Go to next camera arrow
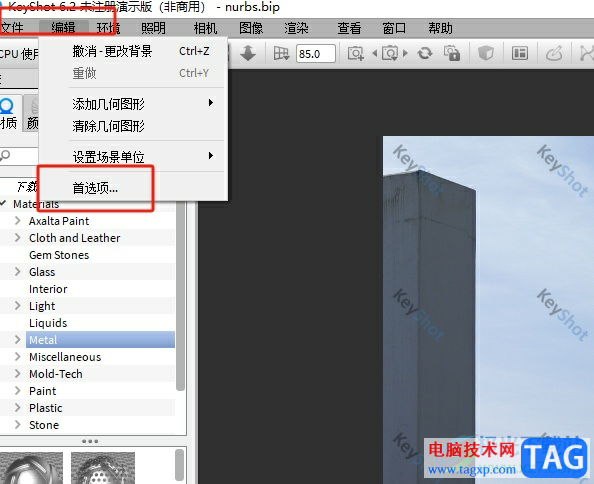The width and height of the screenshot is (594, 484). coord(405,53)
